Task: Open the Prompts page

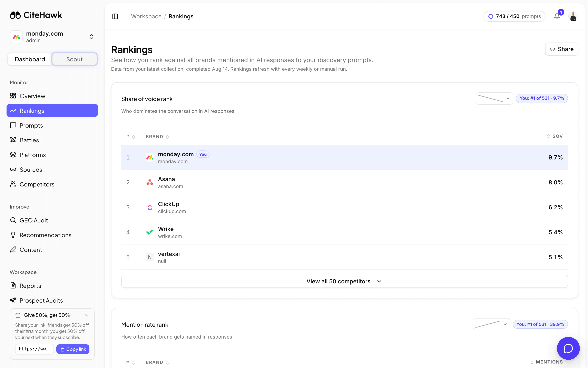Action: coord(52,125)
